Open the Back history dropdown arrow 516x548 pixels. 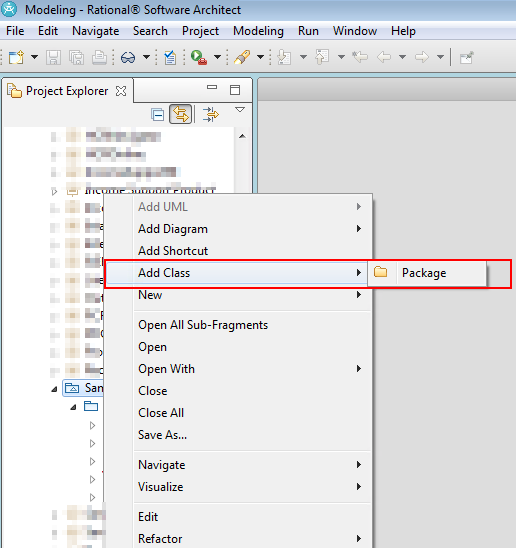402,57
